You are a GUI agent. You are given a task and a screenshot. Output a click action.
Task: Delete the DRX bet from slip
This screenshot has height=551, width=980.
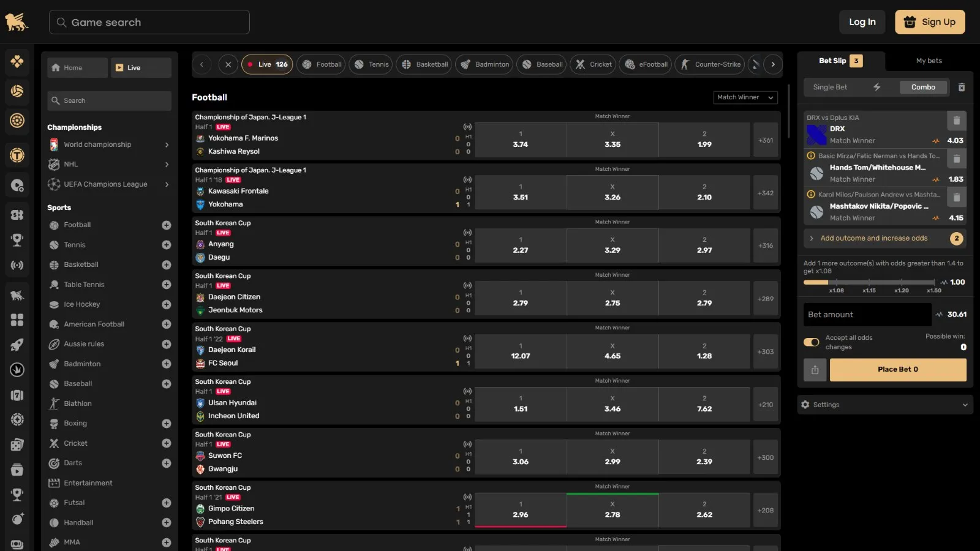click(x=956, y=121)
